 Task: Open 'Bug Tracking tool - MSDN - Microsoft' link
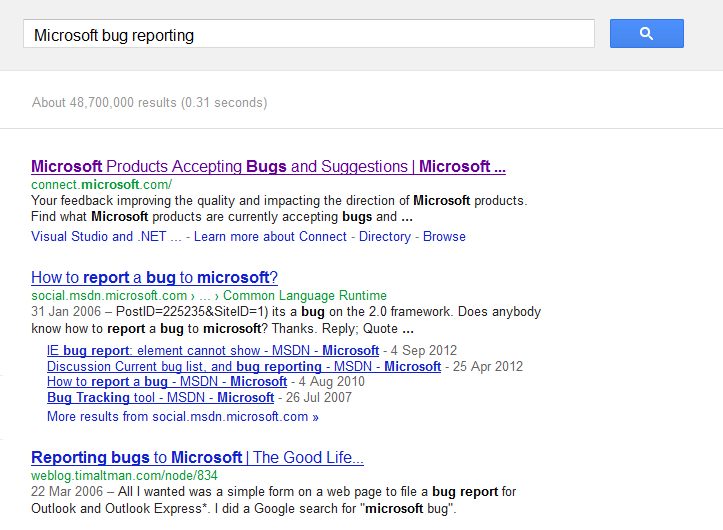tap(160, 398)
